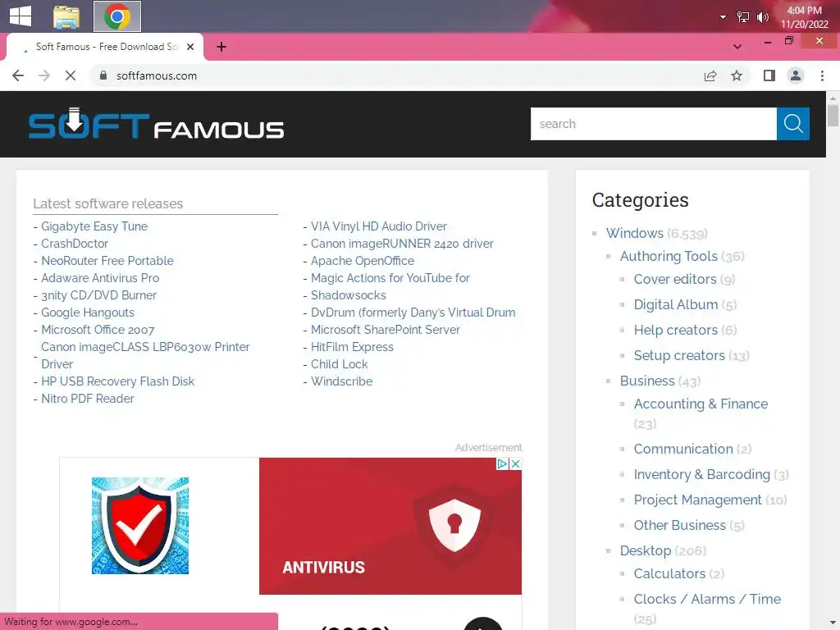Click the address bar URL

click(157, 76)
